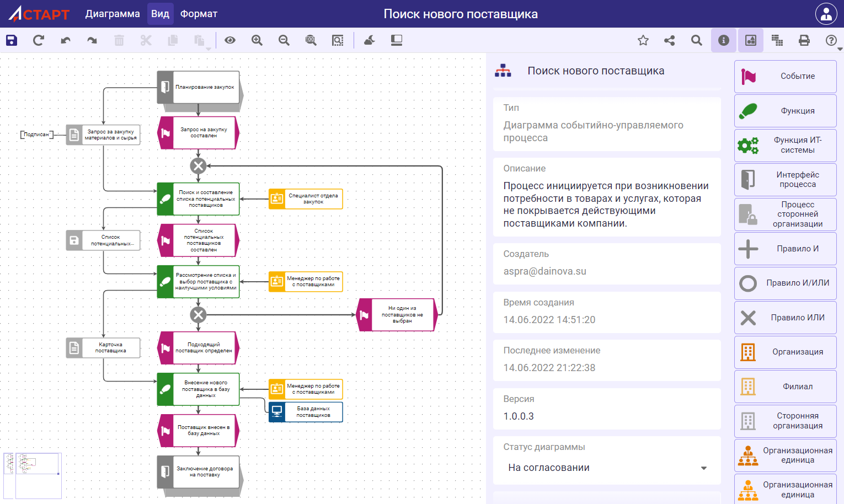Redo the last action
844x504 pixels.
tap(92, 40)
